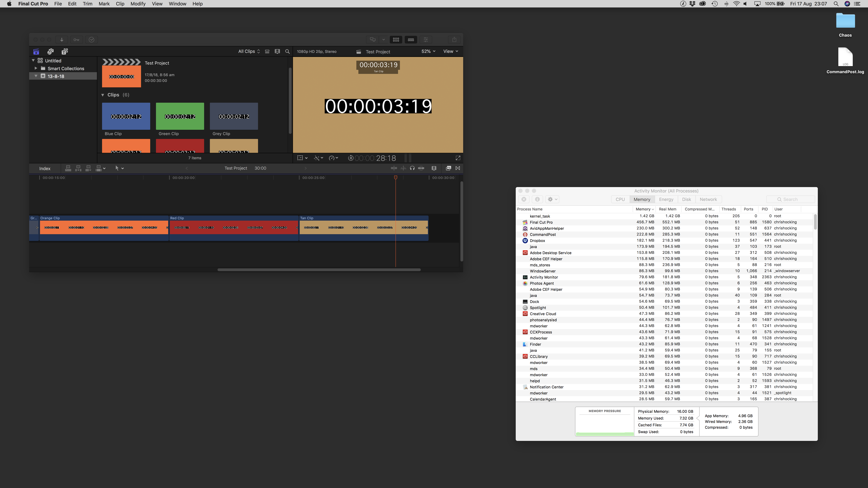868x488 pixels.
Task: Click the Blue Clip thumbnail
Action: coord(126,116)
